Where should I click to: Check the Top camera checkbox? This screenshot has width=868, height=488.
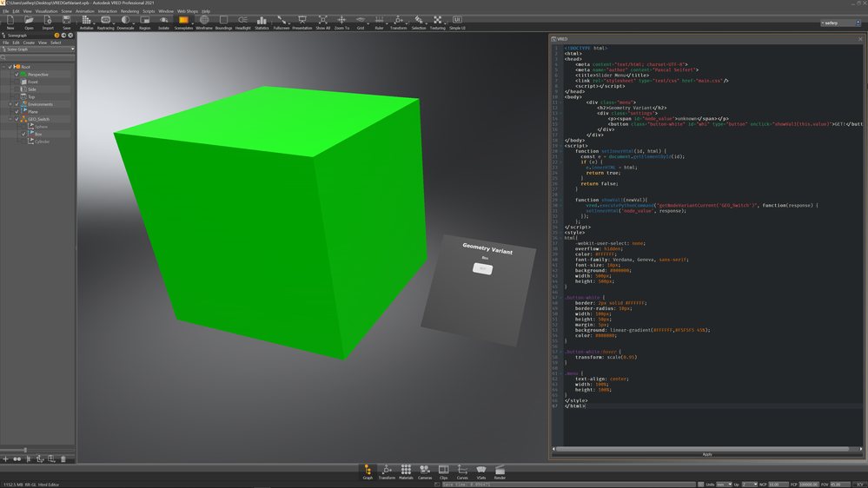click(x=17, y=97)
